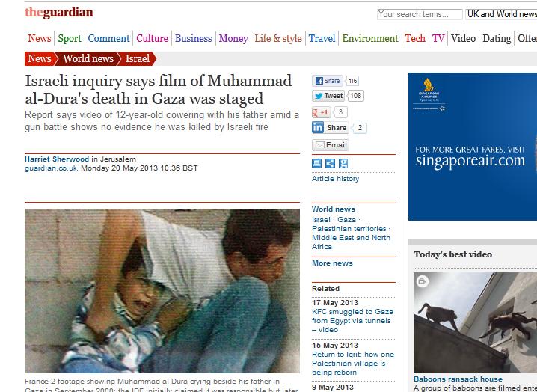The height and width of the screenshot is (392, 537).
Task: Tweet this article via Twitter button
Action: pos(328,96)
